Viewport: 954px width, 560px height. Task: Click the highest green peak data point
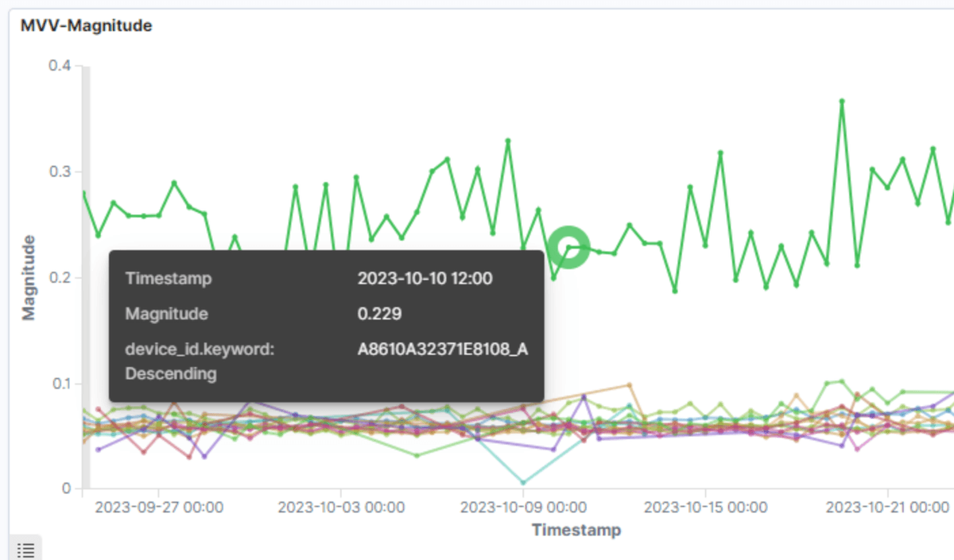point(842,102)
